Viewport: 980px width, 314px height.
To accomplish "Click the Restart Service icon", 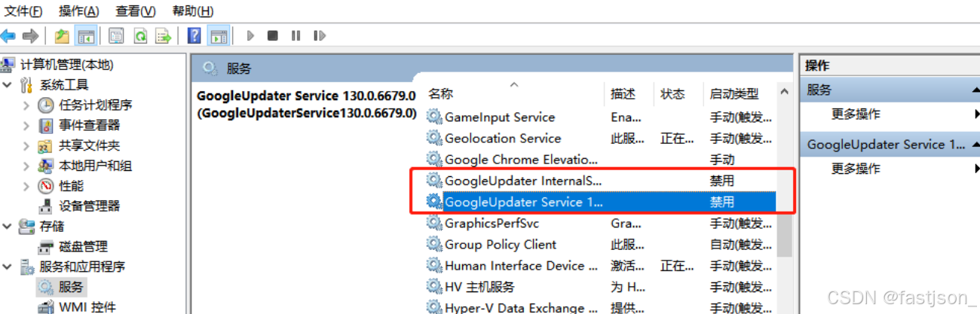I will click(x=320, y=35).
